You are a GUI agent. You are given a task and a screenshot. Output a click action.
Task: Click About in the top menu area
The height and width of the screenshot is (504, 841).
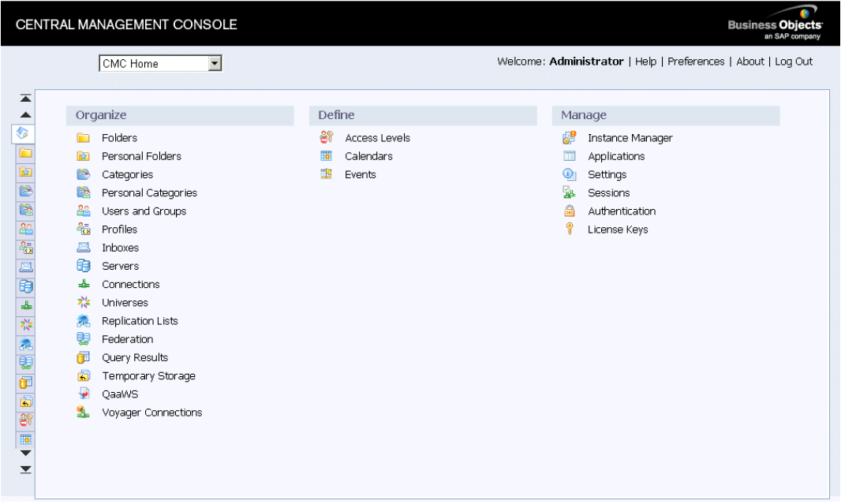(750, 61)
